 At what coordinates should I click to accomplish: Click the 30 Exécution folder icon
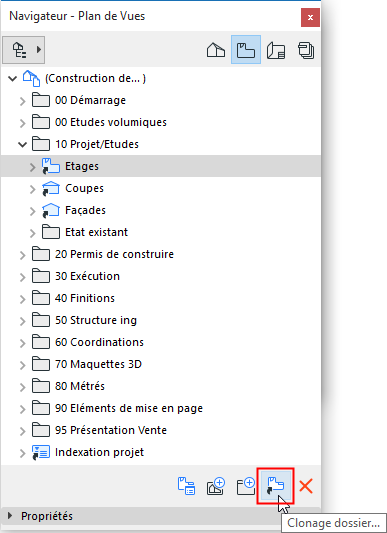click(41, 276)
